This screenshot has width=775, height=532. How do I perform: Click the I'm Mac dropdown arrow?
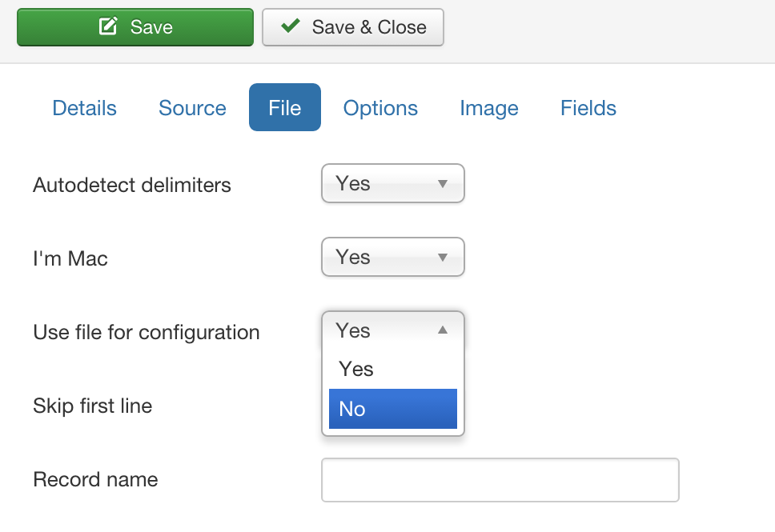[443, 258]
